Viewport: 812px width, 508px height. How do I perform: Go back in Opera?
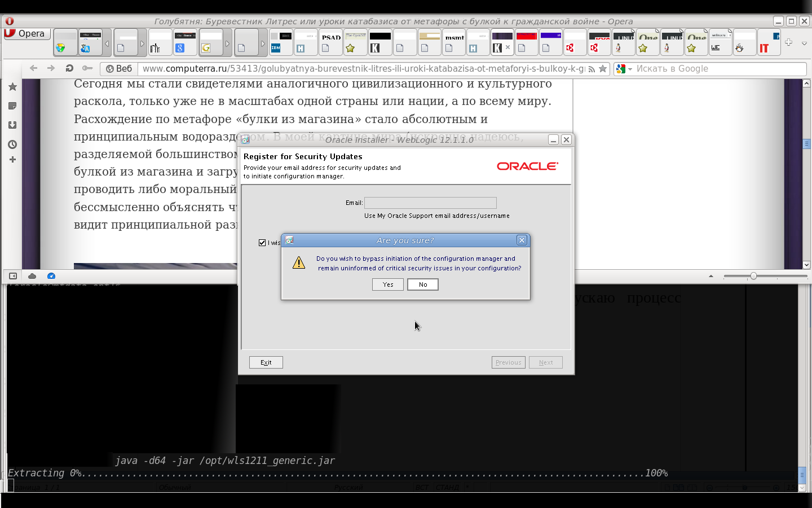click(x=33, y=68)
